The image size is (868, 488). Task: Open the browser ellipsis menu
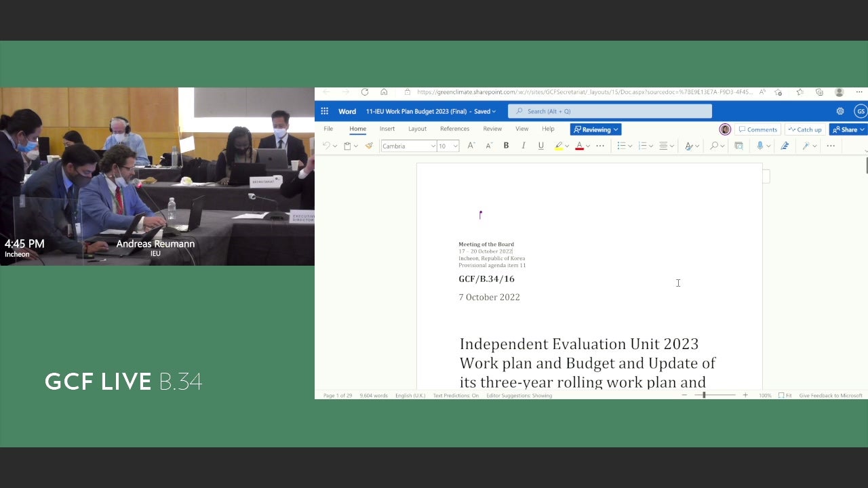click(859, 92)
